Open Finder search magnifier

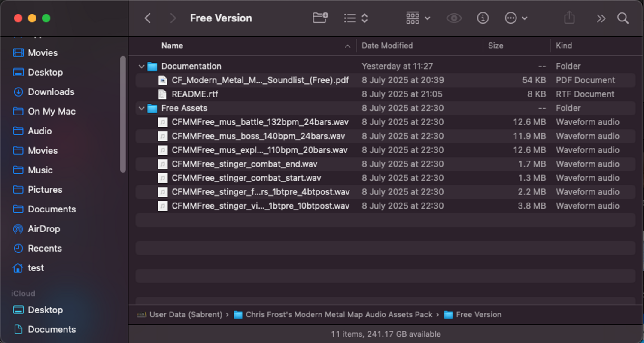tap(623, 18)
